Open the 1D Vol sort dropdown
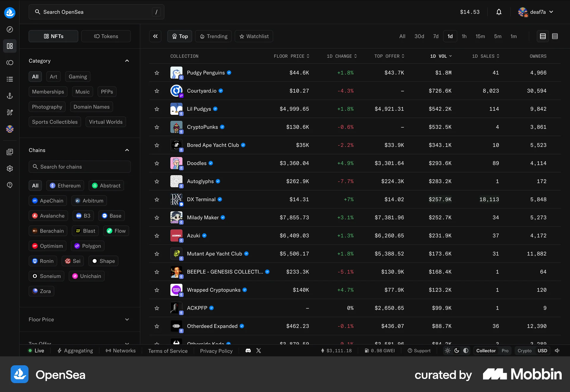The height and width of the screenshot is (392, 570). 441,56
